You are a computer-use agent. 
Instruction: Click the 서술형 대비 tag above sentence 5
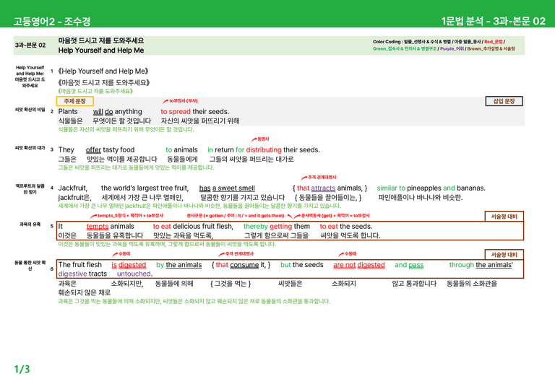coord(504,217)
